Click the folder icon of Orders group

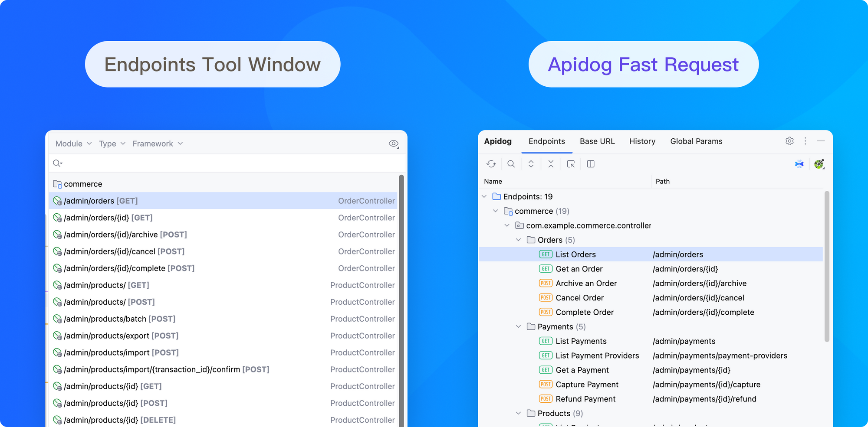pos(531,240)
